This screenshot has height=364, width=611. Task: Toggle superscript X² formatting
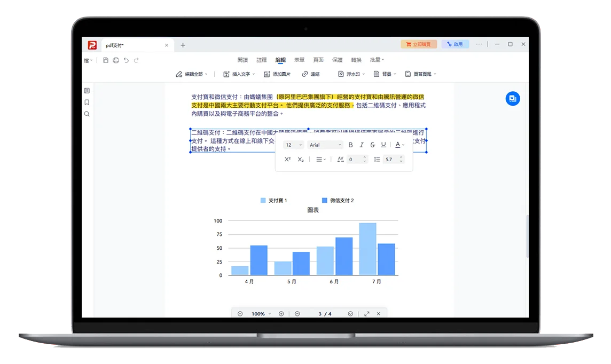287,159
